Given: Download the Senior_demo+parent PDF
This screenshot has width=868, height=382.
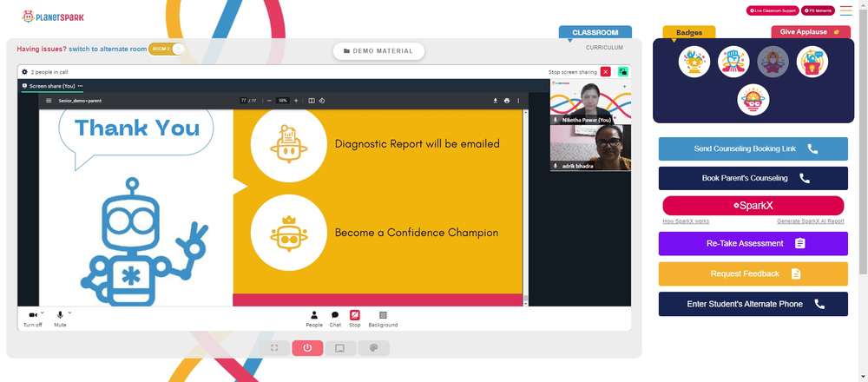Looking at the screenshot, I should point(496,101).
